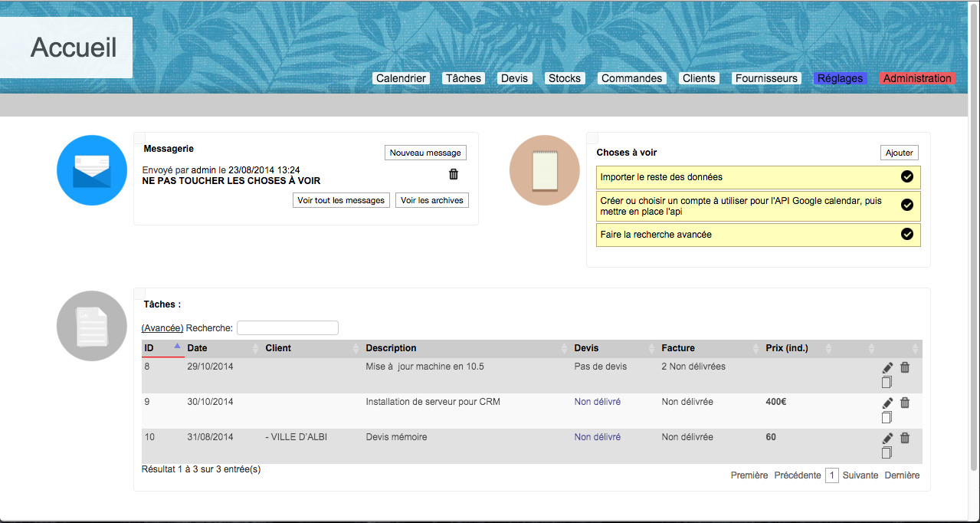Open the (Avancée) search link
The image size is (980, 523).
pos(162,328)
